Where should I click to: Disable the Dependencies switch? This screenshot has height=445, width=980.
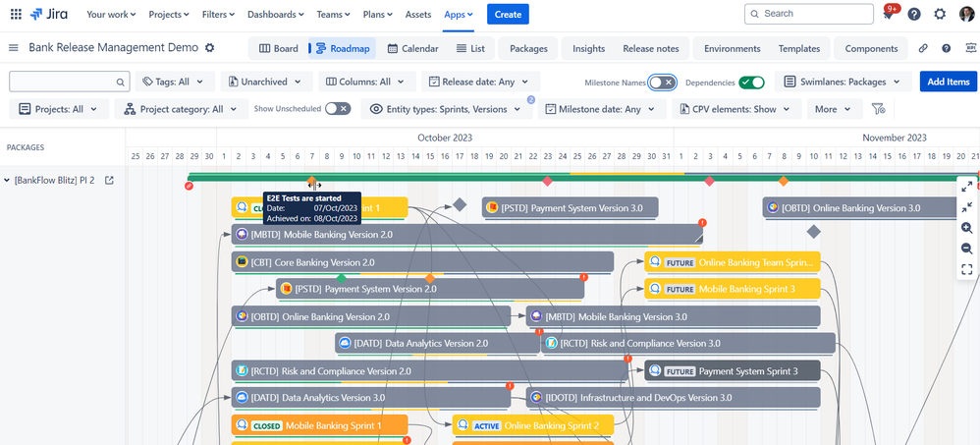pyautogui.click(x=751, y=82)
